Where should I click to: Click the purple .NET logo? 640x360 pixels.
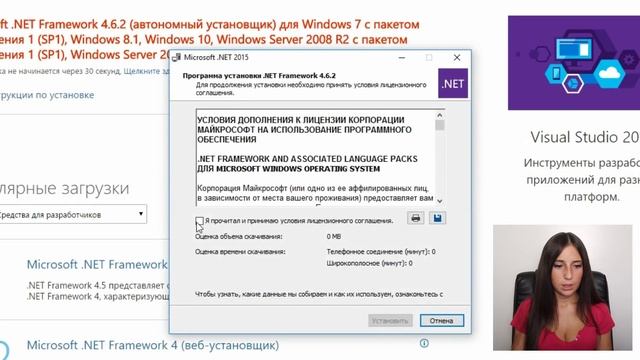pos(453,83)
